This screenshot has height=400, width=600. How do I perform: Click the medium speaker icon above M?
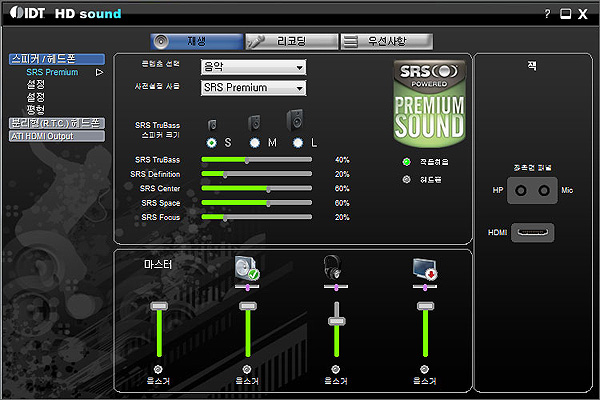pyautogui.click(x=254, y=122)
